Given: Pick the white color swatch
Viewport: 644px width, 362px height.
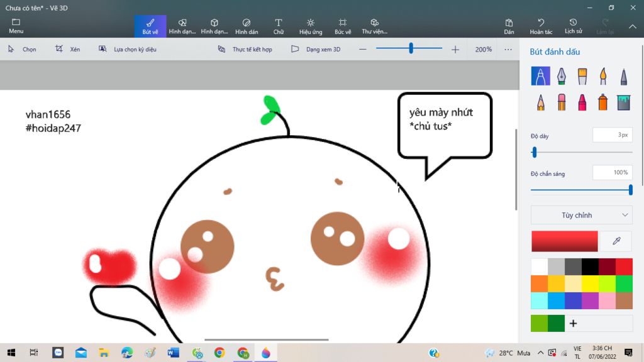Looking at the screenshot, I should tap(539, 266).
